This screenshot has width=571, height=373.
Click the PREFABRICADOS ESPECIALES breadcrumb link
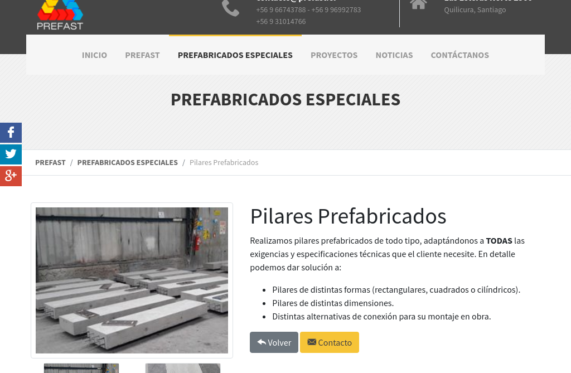(127, 162)
